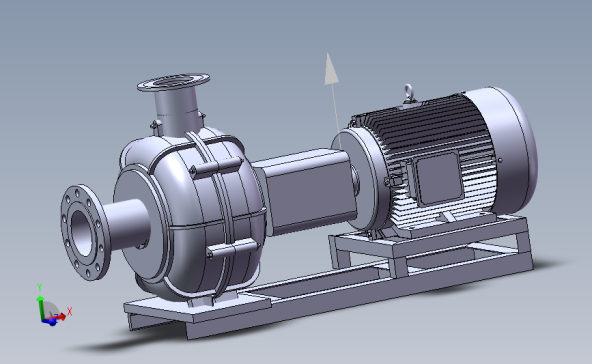Click the green Y axis of the orientation triad
The width and height of the screenshot is (592, 364).
point(40,307)
